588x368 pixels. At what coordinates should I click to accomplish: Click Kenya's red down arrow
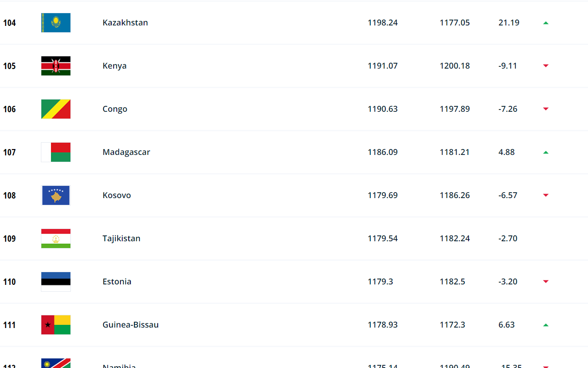(x=546, y=66)
